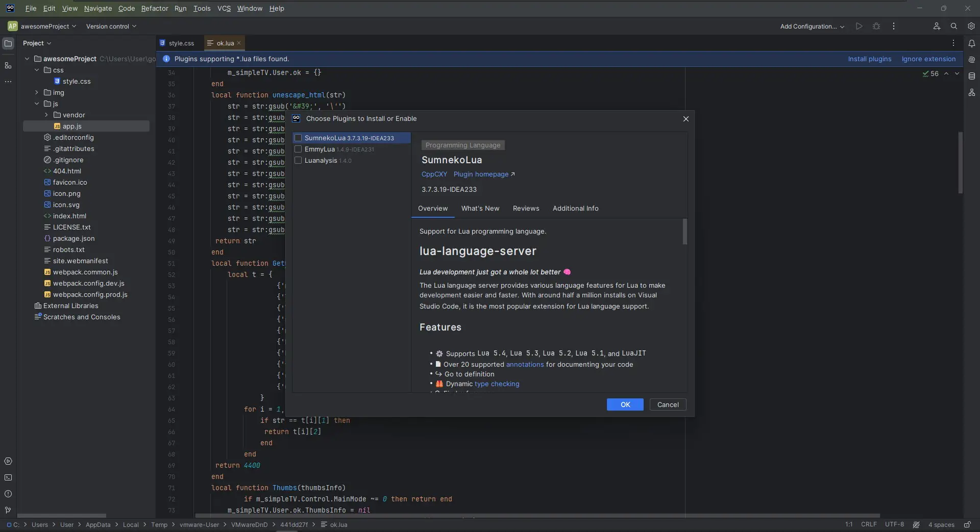
Task: Click OK in the plugins dialog
Action: 625,404
